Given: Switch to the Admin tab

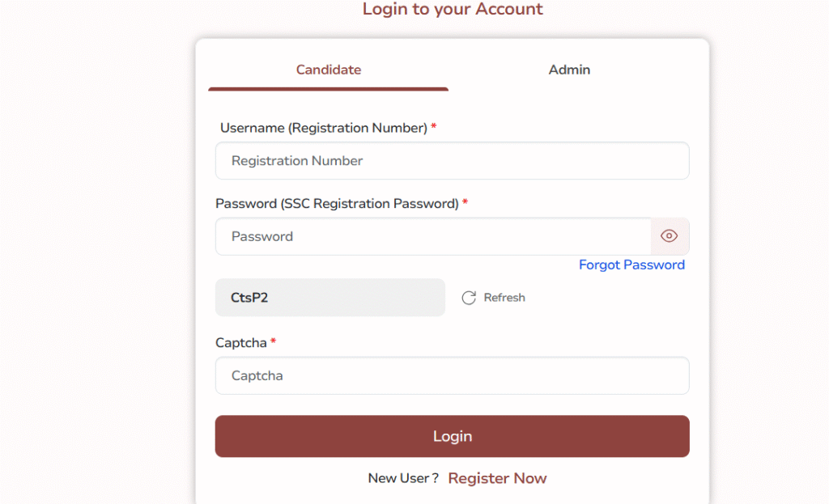Looking at the screenshot, I should [x=569, y=70].
